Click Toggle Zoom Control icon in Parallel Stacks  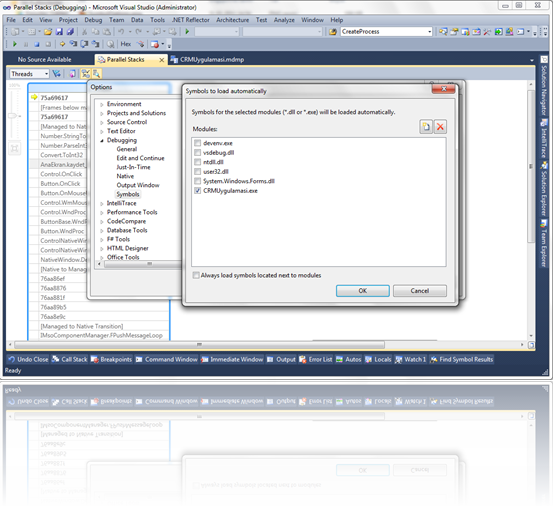coord(96,74)
